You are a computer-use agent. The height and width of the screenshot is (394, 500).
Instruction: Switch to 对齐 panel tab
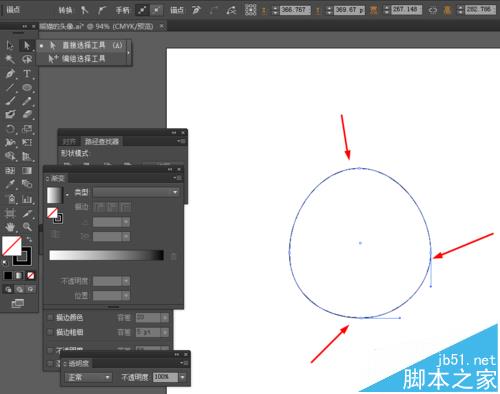pyautogui.click(x=69, y=141)
